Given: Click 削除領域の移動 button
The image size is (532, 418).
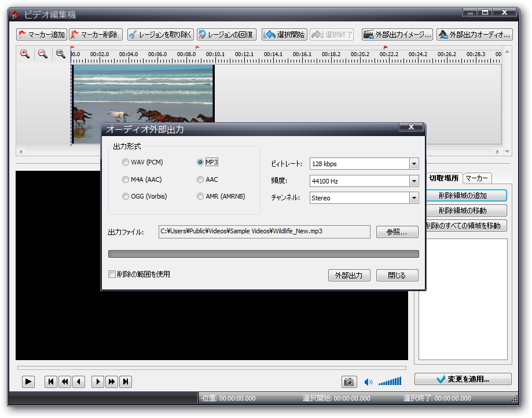Looking at the screenshot, I should (x=466, y=210).
